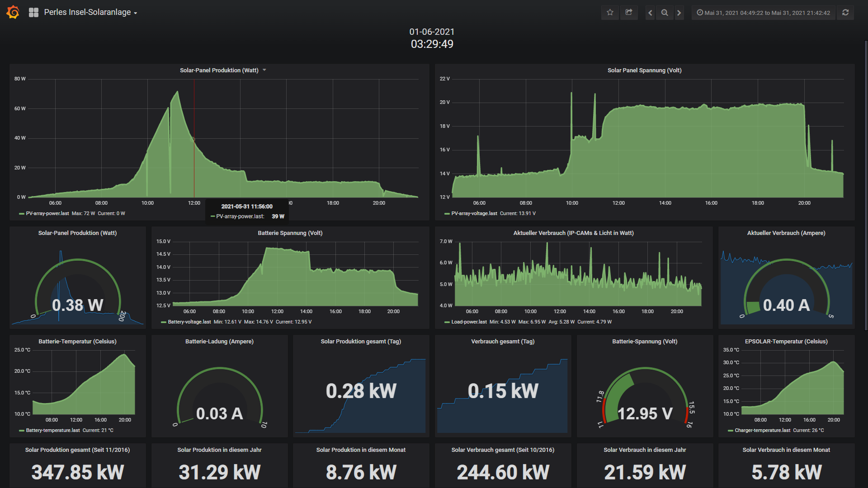Image resolution: width=868 pixels, height=488 pixels.
Task: Open Batterie Spannung (Volt) graph panel title
Action: point(290,233)
